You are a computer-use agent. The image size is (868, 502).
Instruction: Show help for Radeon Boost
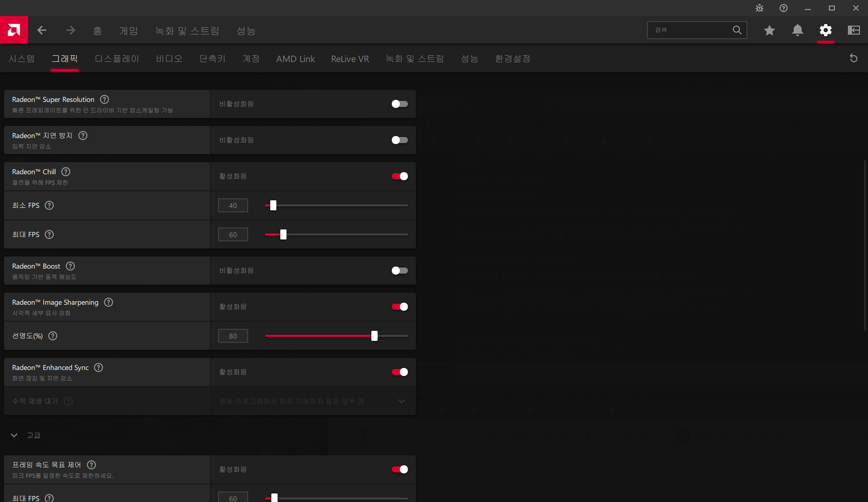70,266
